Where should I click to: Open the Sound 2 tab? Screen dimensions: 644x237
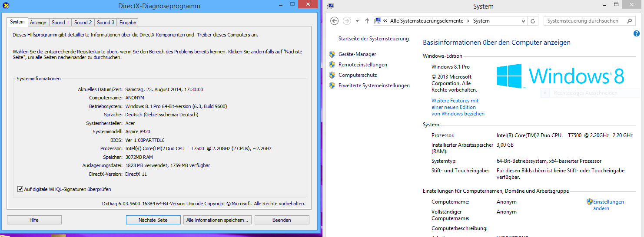[x=83, y=23]
